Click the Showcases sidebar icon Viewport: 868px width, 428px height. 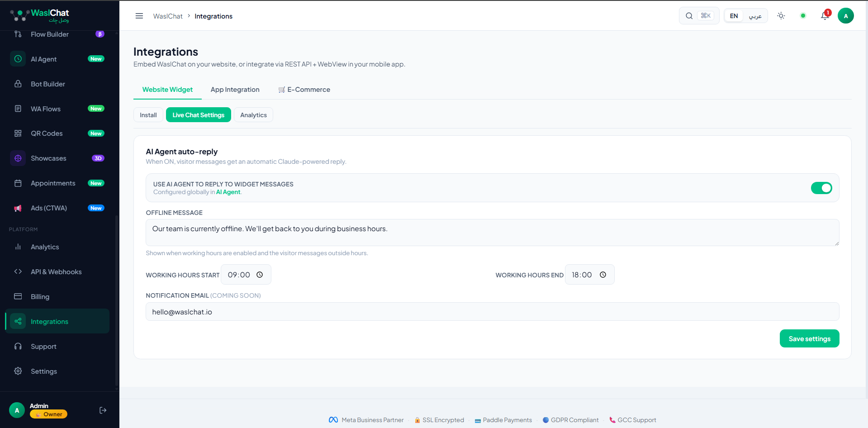18,158
